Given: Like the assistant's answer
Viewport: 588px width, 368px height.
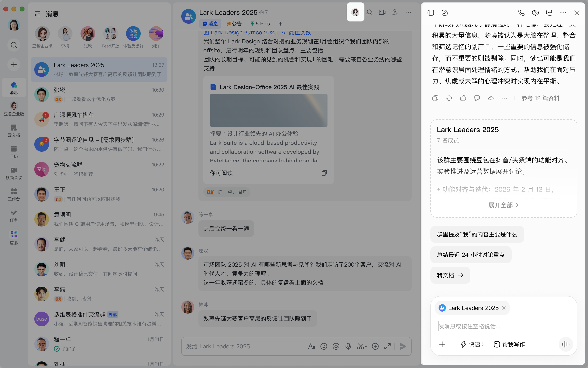Looking at the screenshot, I should 463,98.
